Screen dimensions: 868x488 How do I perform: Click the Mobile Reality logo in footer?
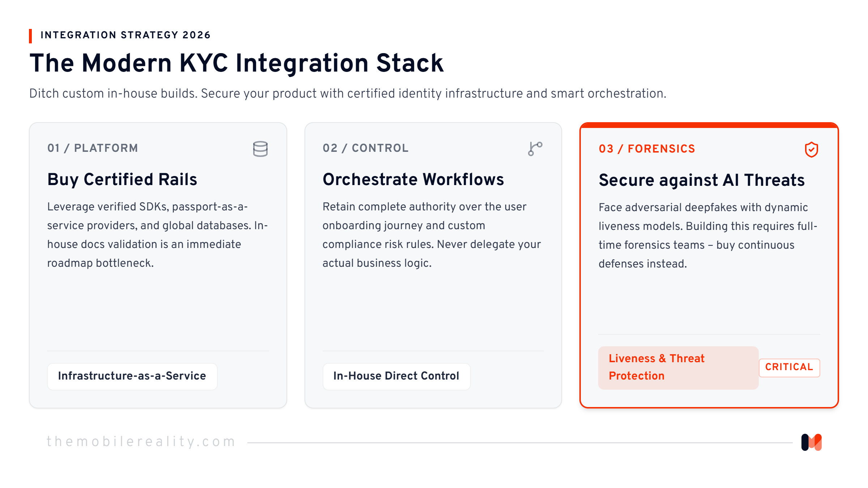click(812, 442)
